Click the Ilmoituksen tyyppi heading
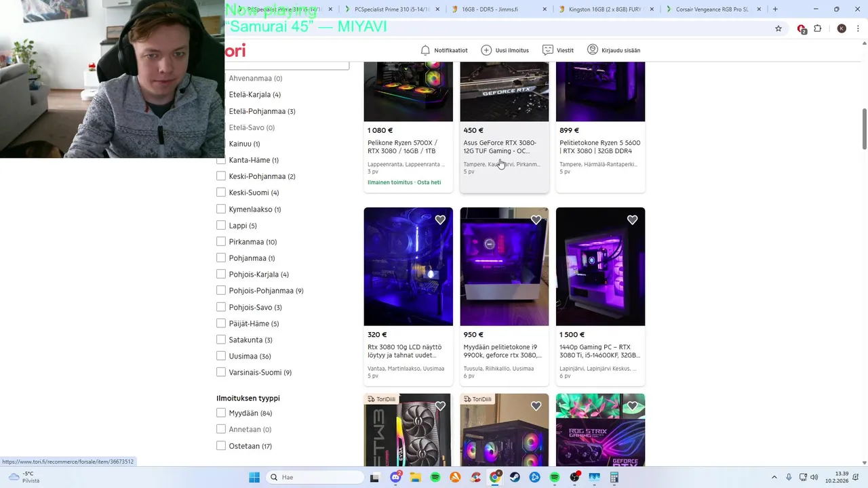The image size is (868, 488). 248,398
